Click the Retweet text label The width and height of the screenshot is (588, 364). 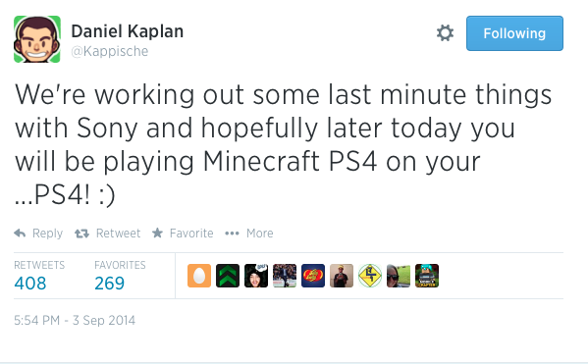click(118, 234)
